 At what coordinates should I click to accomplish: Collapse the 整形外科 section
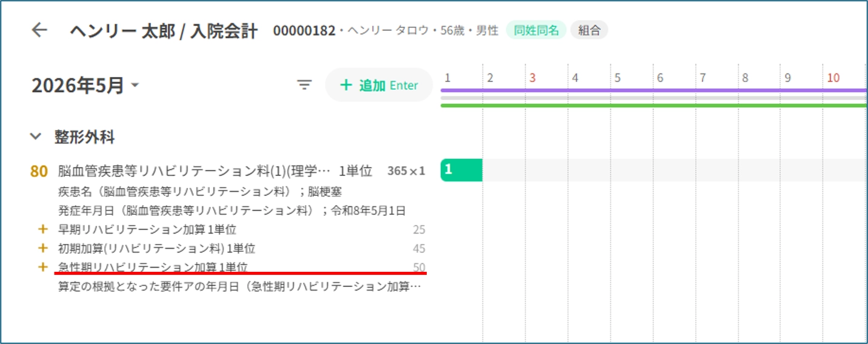click(x=36, y=137)
